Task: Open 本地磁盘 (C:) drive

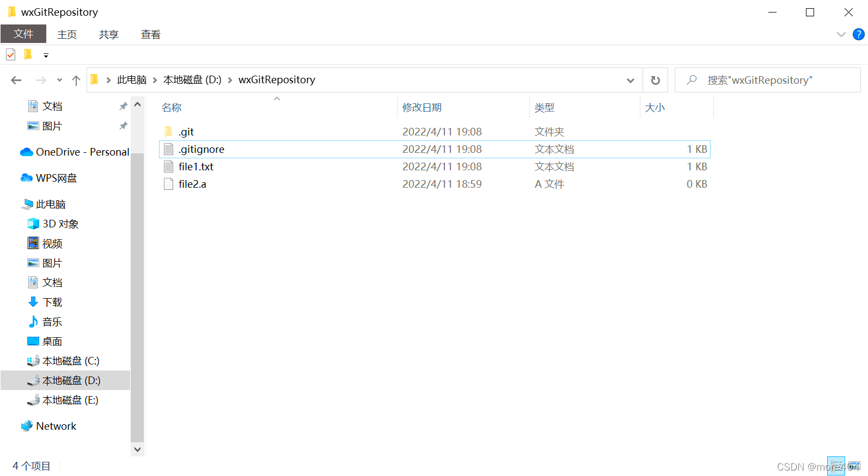Action: (x=63, y=361)
